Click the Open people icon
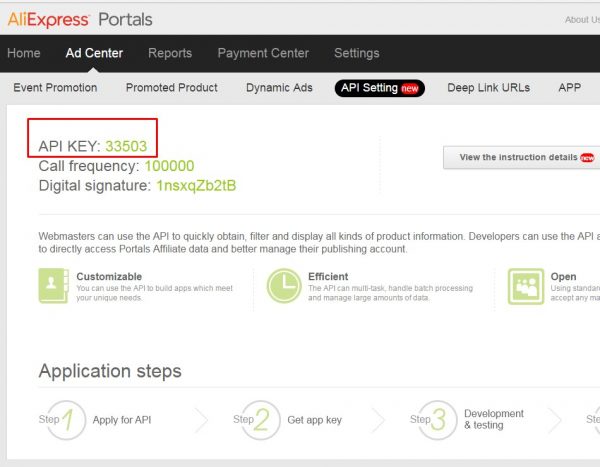The width and height of the screenshot is (600, 467). pos(526,286)
